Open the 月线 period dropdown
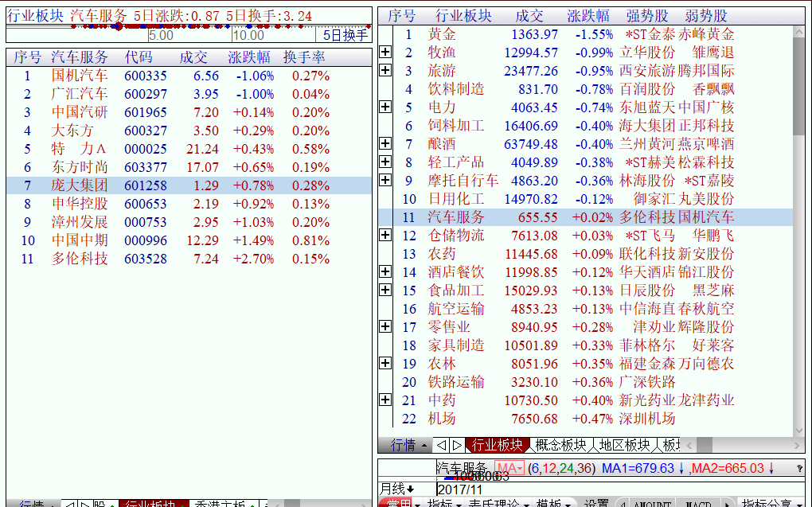812x507 pixels. point(397,489)
